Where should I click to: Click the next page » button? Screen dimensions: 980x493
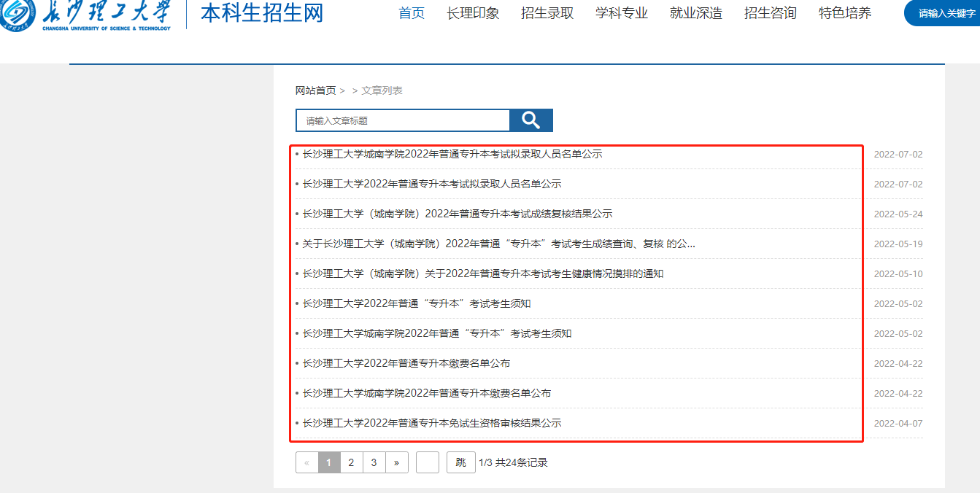click(396, 462)
